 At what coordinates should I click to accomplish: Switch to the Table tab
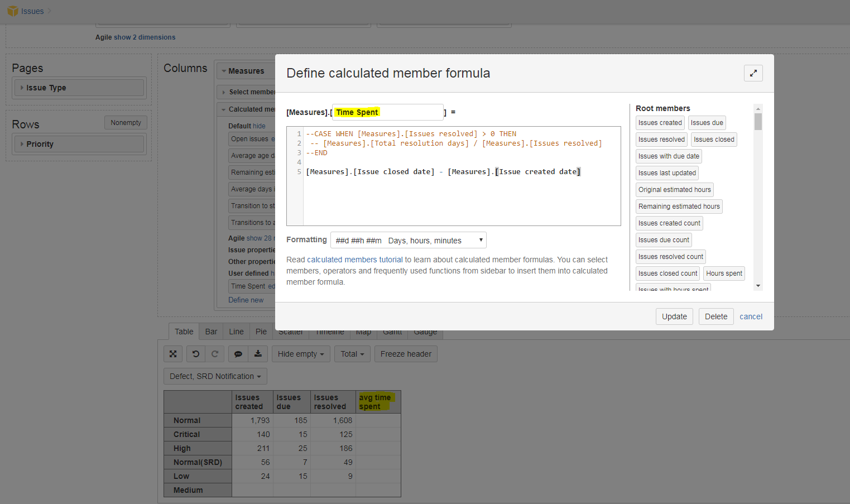[184, 332]
